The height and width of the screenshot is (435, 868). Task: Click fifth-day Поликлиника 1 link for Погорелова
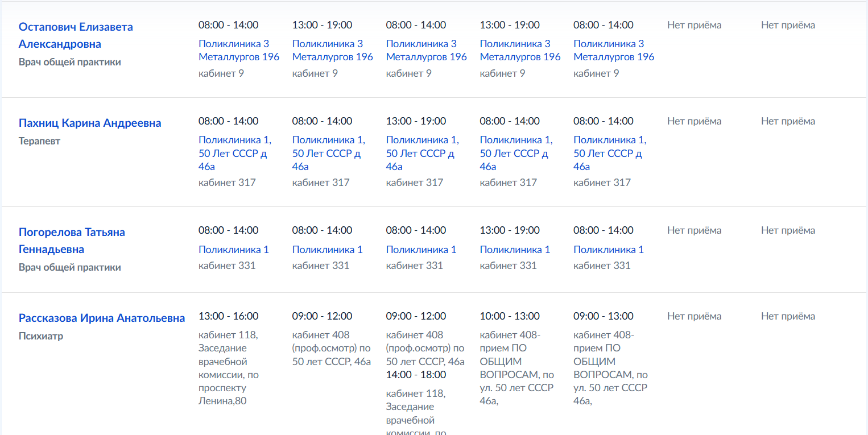click(609, 250)
